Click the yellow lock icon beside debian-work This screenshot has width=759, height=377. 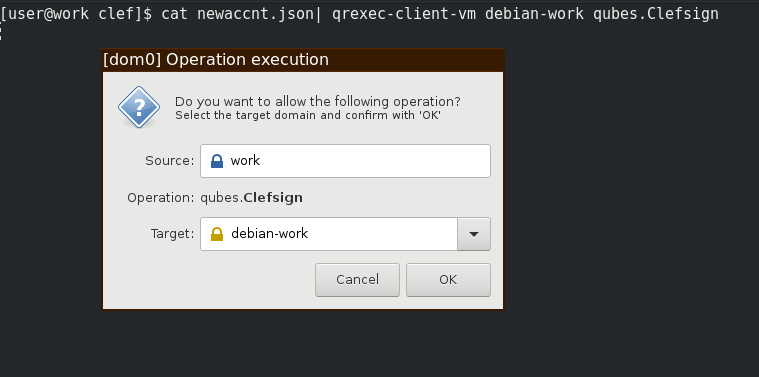tap(217, 234)
